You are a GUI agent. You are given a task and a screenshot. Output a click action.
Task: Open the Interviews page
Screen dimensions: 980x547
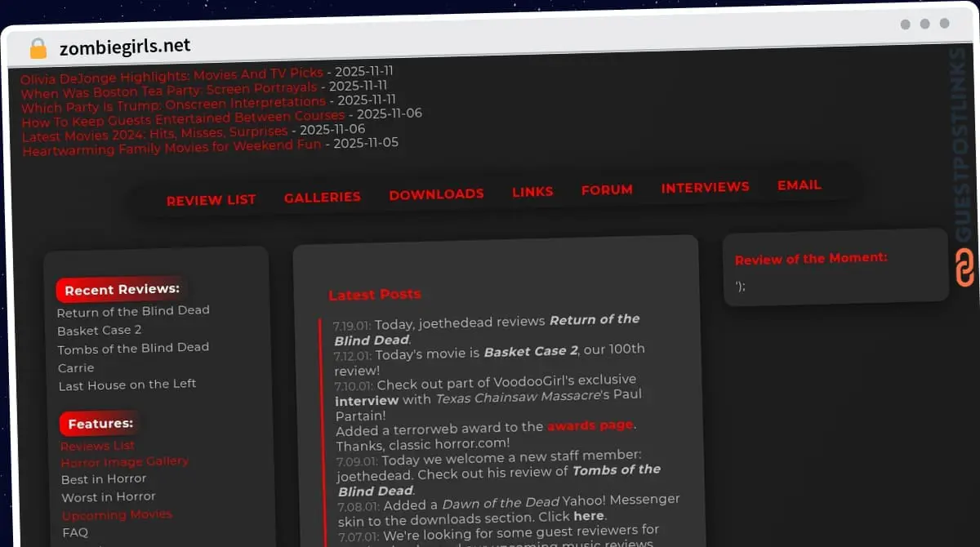[705, 187]
